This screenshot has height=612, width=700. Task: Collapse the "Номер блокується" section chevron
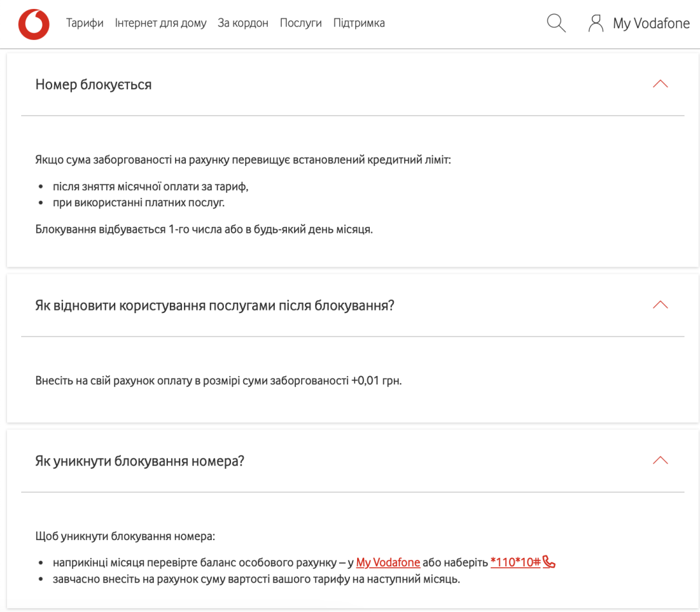660,84
